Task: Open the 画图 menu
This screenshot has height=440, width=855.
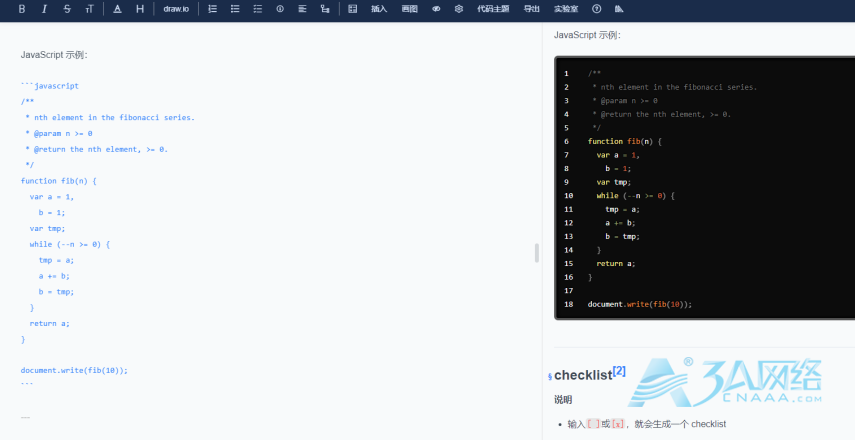Action: pyautogui.click(x=410, y=9)
